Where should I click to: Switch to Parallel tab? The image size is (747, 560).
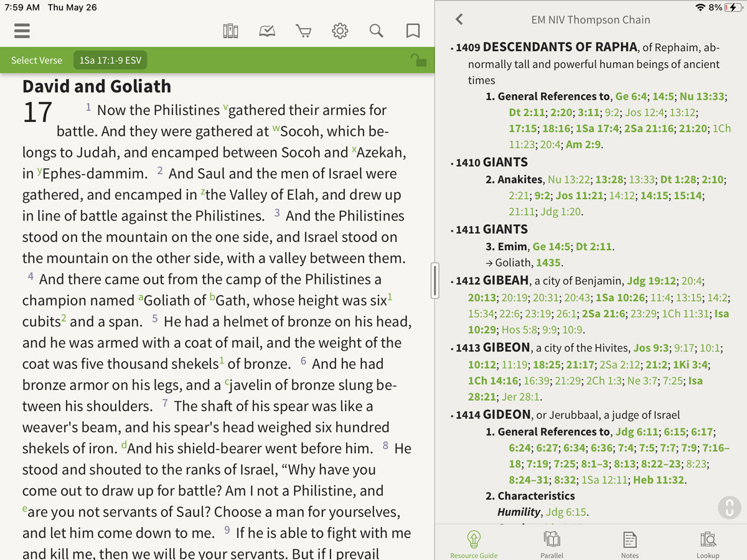coord(552,544)
